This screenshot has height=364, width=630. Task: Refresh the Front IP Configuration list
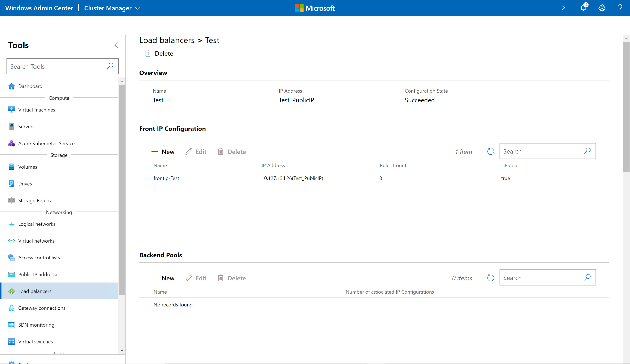tap(491, 151)
